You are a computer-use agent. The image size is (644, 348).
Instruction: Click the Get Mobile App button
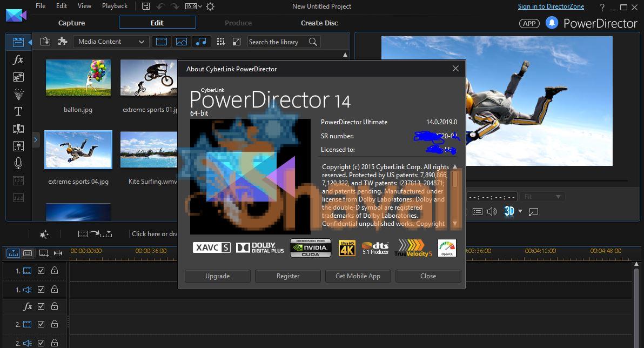[x=358, y=276]
